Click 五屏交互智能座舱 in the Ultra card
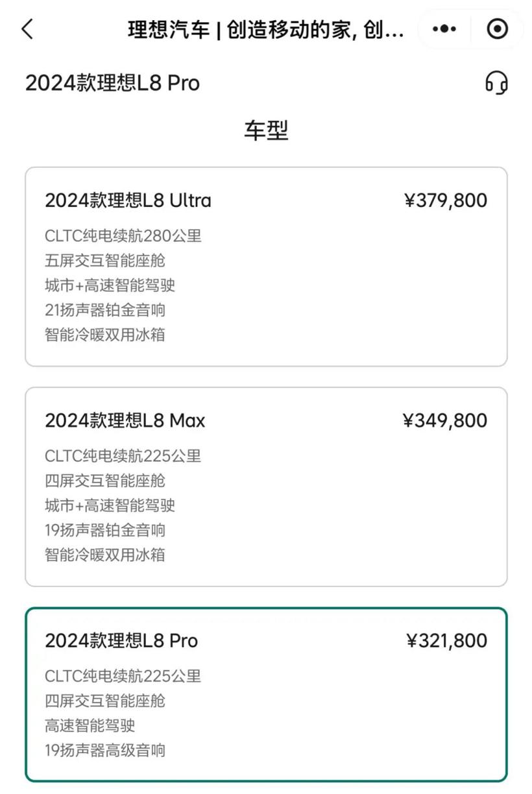532x794 pixels. point(105,261)
